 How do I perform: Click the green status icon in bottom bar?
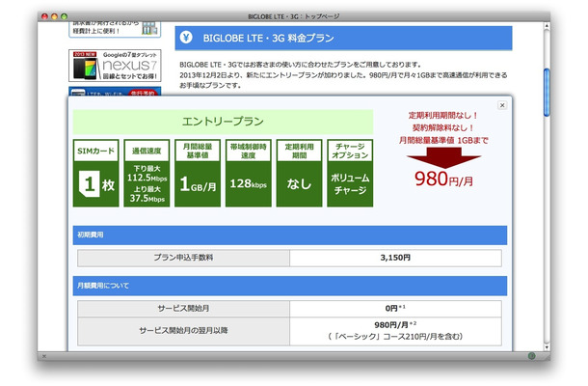(531, 355)
